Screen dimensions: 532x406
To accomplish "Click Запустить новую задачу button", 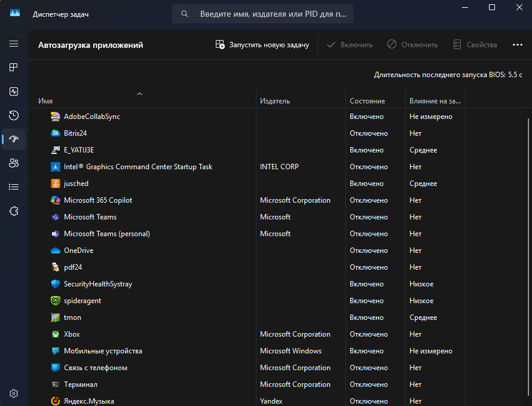I will click(x=262, y=45).
